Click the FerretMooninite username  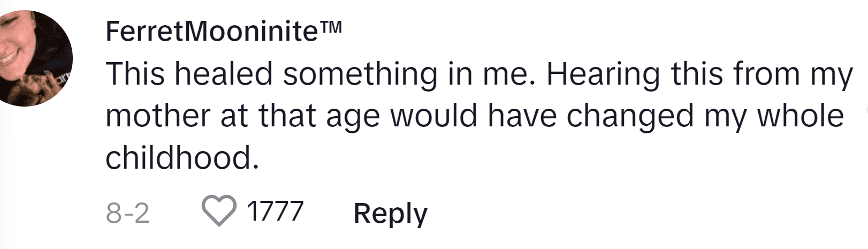(x=212, y=32)
